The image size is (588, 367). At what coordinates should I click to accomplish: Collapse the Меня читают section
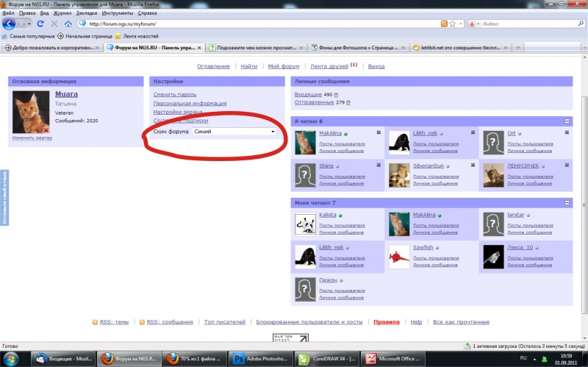tap(567, 202)
